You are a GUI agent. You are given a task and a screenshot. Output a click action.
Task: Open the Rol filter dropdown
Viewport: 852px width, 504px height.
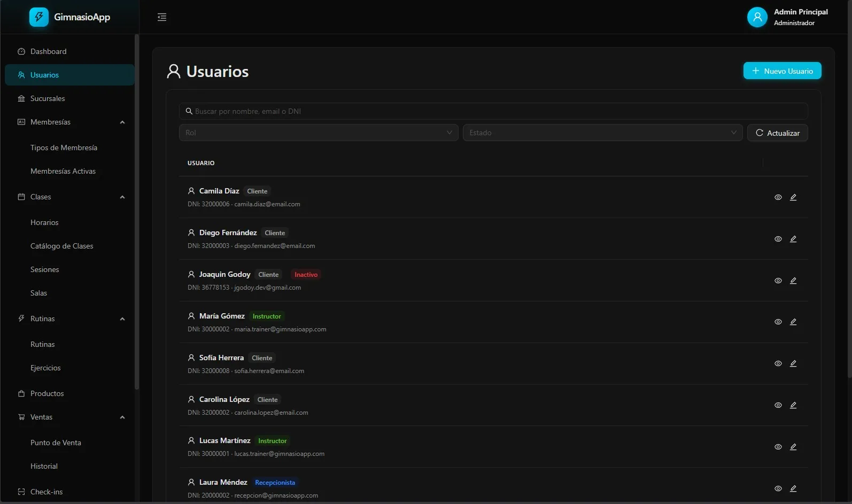coord(318,133)
